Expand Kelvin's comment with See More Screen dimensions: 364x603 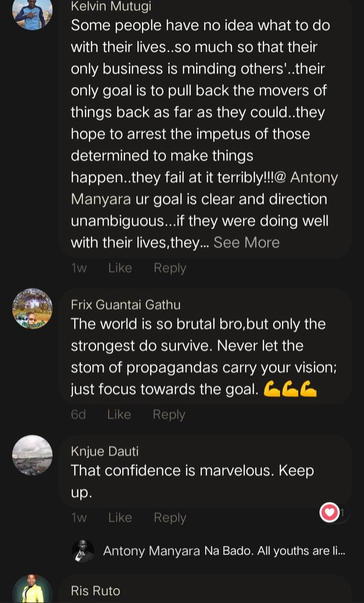(x=246, y=242)
